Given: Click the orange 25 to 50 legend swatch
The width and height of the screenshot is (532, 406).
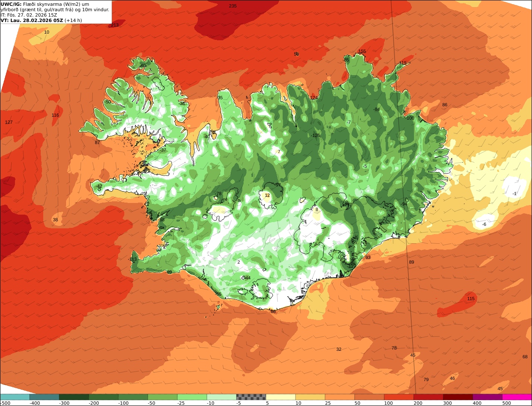Looking at the screenshot, I should click(x=340, y=397).
